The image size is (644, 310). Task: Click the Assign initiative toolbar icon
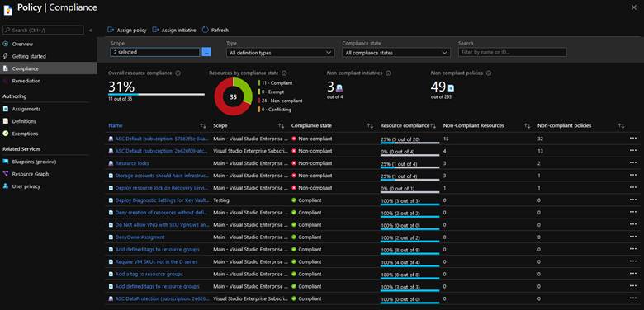click(x=155, y=30)
